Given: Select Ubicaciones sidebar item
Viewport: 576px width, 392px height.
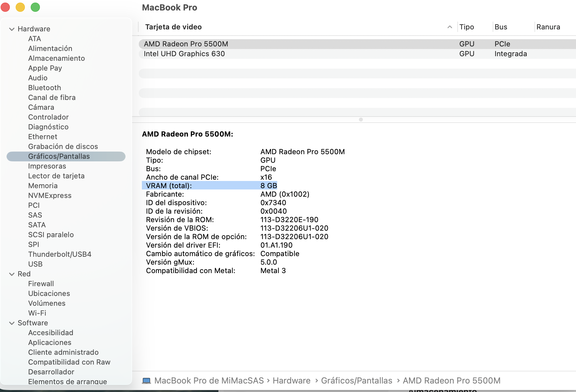Looking at the screenshot, I should (x=49, y=294).
